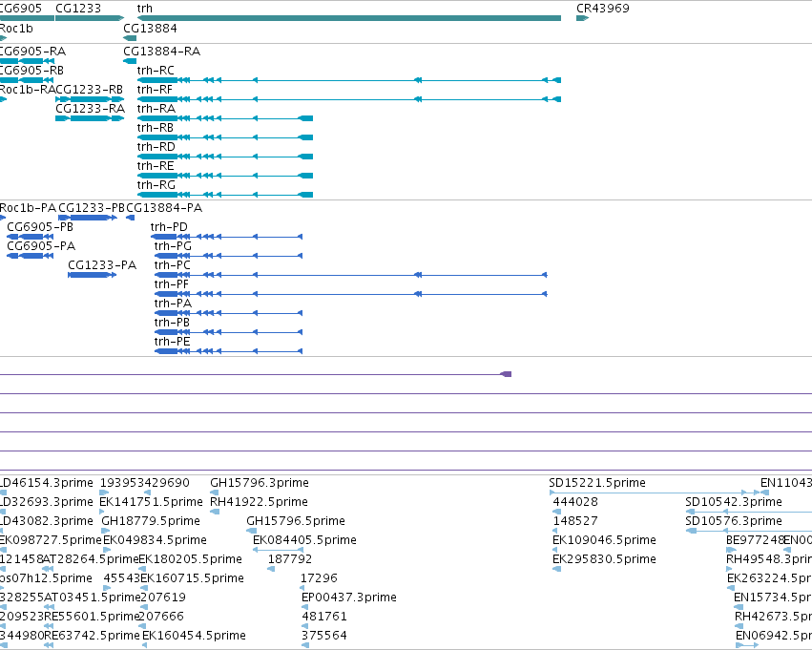Select protein trh-PB
The width and height of the screenshot is (812, 650).
(172, 323)
